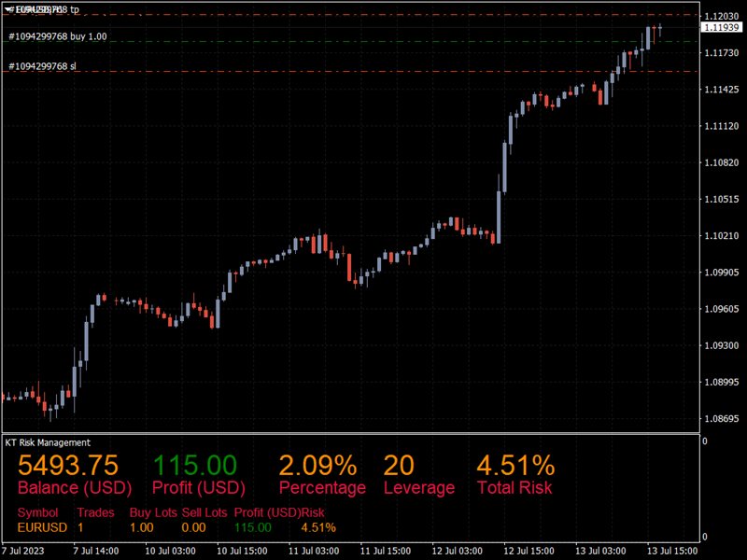747x560 pixels.
Task: Click the '7 Jul 2023' time axis label
Action: click(x=22, y=551)
